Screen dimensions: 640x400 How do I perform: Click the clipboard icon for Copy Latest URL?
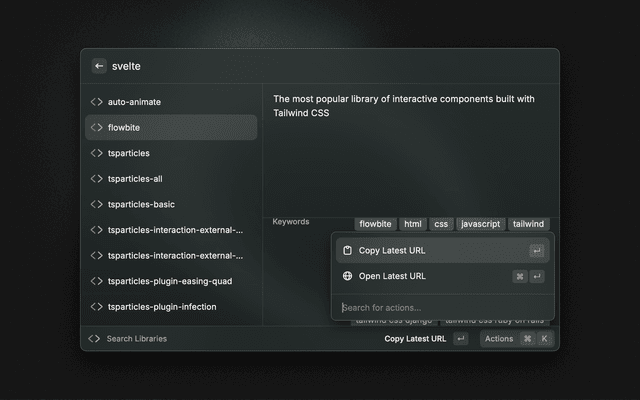[347, 251]
